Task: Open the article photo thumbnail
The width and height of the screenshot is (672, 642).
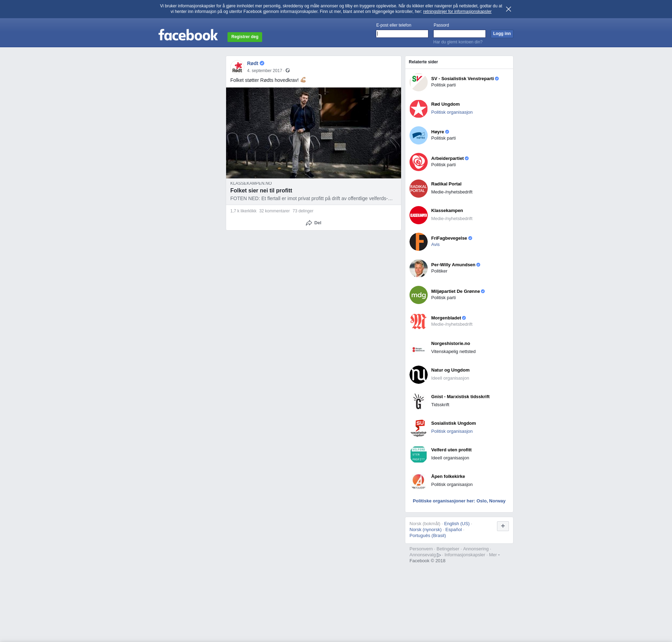Action: coord(314,133)
